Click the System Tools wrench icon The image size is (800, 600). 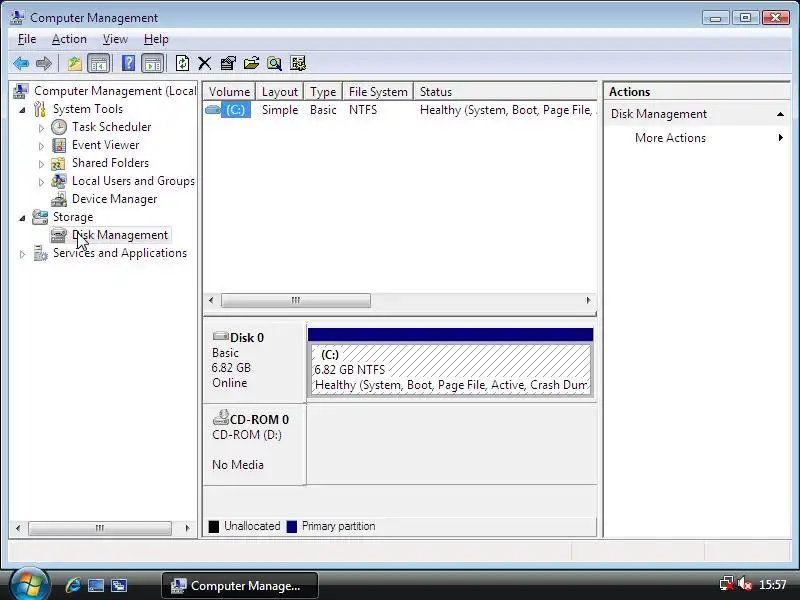[40, 109]
